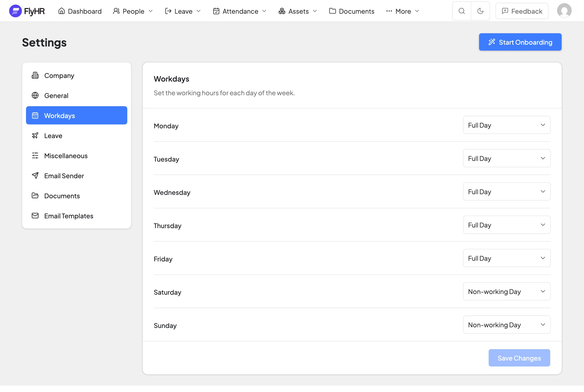Open the Thursday workday dropdown
The width and height of the screenshot is (584, 392).
pos(506,225)
